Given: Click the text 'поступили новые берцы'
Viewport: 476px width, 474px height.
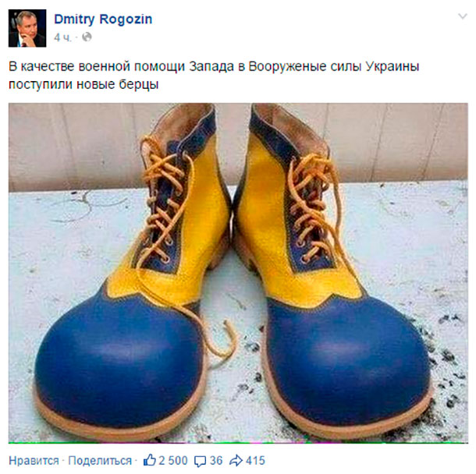Looking at the screenshot, I should click(83, 85).
